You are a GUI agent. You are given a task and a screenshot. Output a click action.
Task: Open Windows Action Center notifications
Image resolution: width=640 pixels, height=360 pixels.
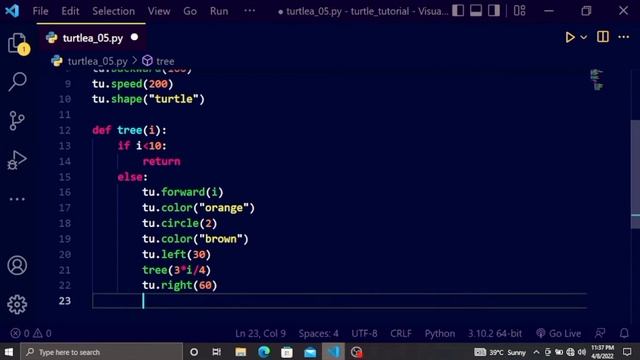pyautogui.click(x=627, y=352)
